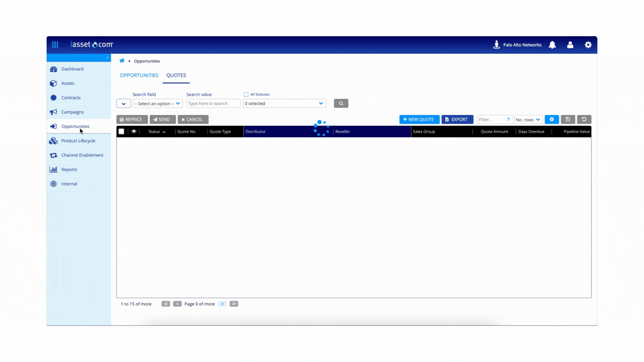Sort by the Quote No. column
The height and width of the screenshot is (362, 644).
(186, 132)
